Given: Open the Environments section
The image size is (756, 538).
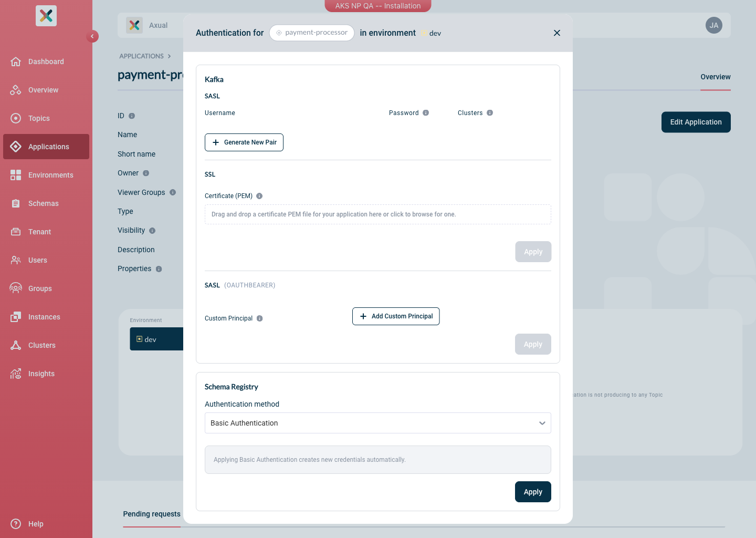Looking at the screenshot, I should (50, 175).
